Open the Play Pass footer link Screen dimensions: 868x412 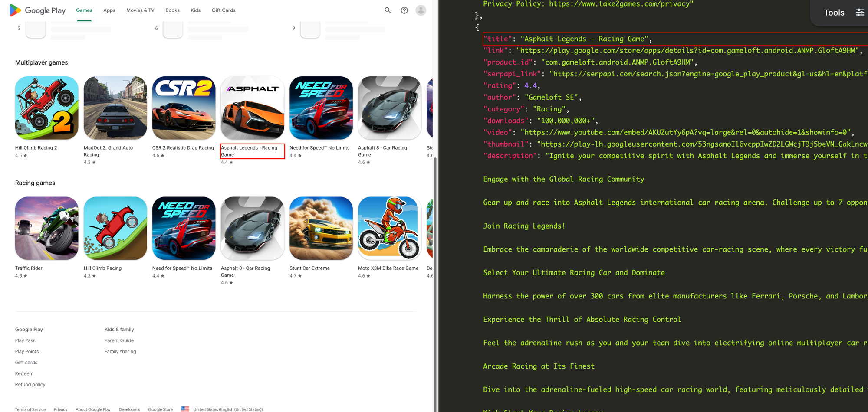25,340
